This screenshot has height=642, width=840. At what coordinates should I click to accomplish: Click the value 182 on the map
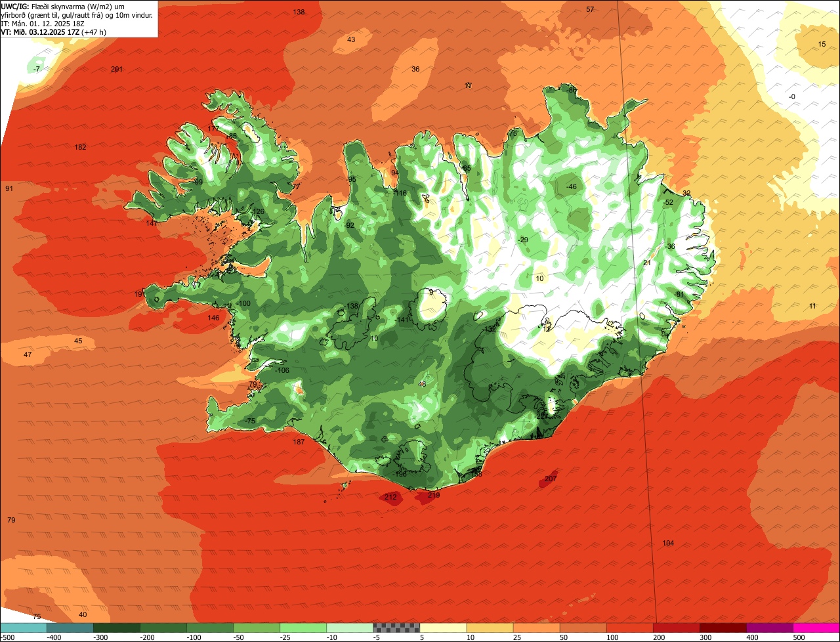(81, 147)
